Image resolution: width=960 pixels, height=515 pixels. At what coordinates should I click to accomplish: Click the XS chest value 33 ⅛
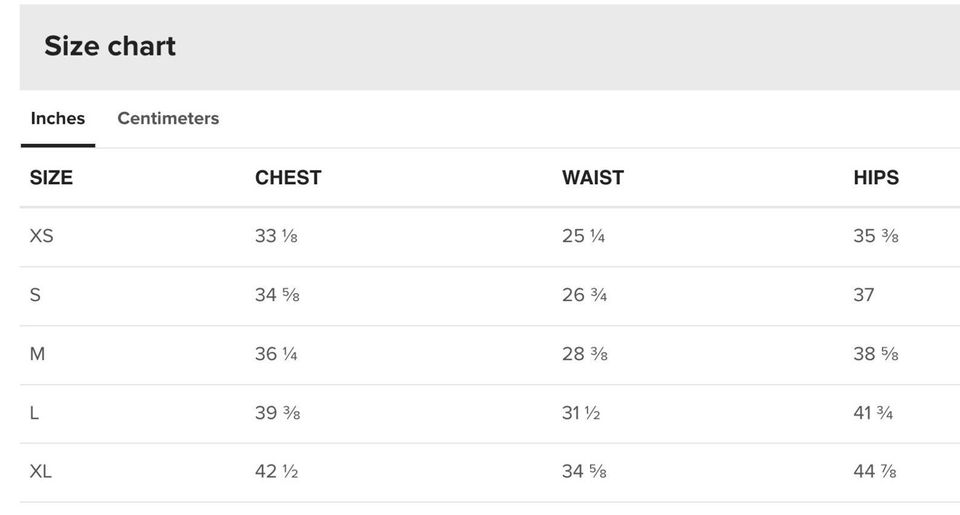(x=276, y=236)
